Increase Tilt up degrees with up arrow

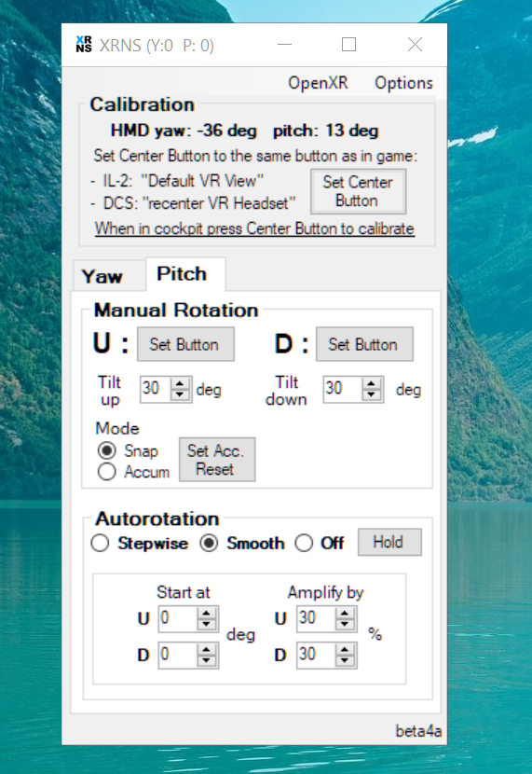pos(180,384)
